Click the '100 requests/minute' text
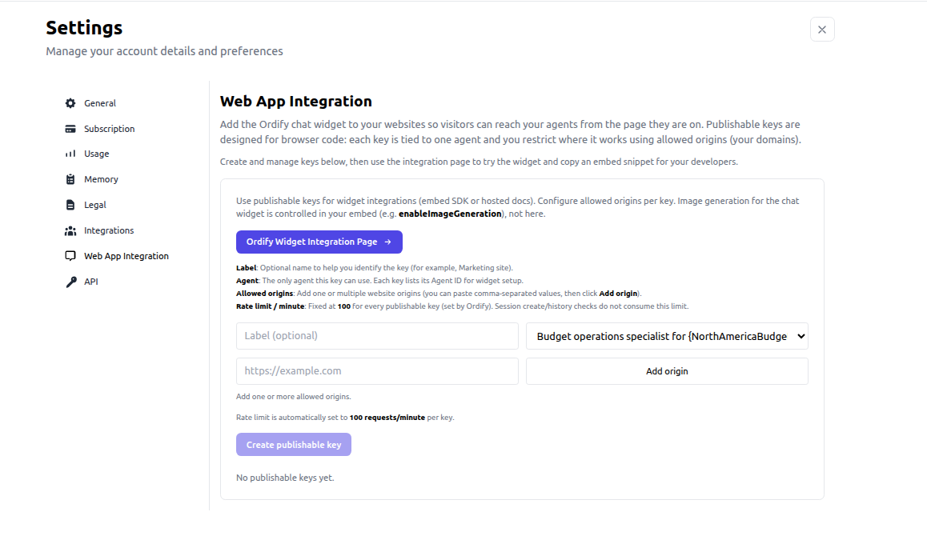 (387, 417)
